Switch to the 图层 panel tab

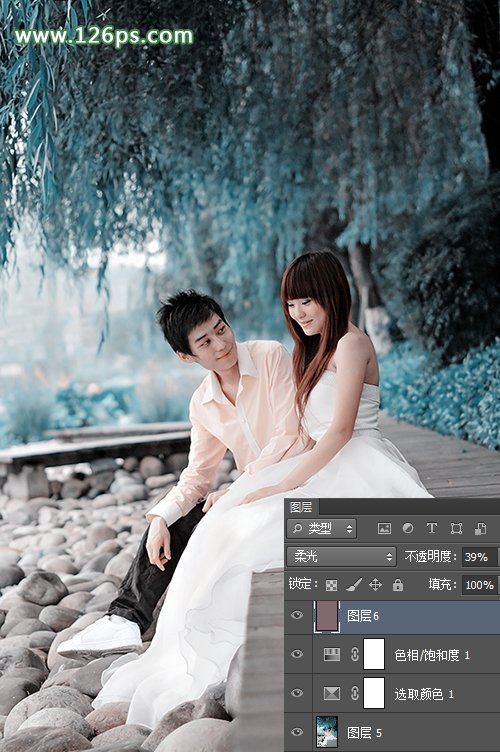tap(302, 507)
